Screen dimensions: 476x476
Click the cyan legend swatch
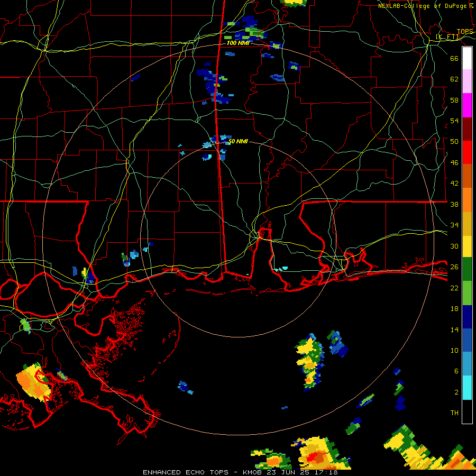pyautogui.click(x=467, y=388)
